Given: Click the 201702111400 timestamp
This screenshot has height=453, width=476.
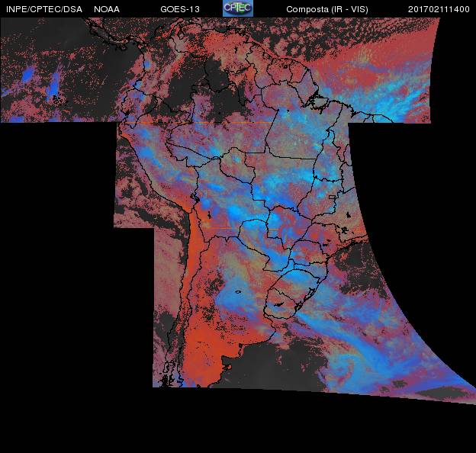Looking at the screenshot, I should point(439,9).
